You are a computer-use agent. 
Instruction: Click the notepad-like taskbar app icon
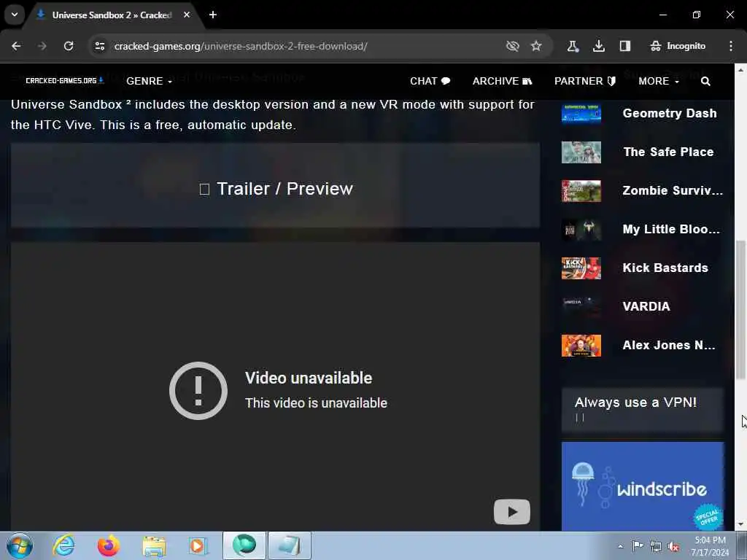289,545
